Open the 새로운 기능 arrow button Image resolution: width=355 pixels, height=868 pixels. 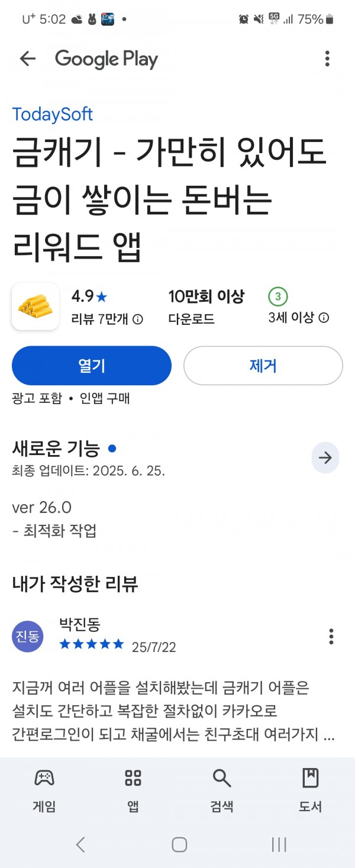click(x=325, y=457)
